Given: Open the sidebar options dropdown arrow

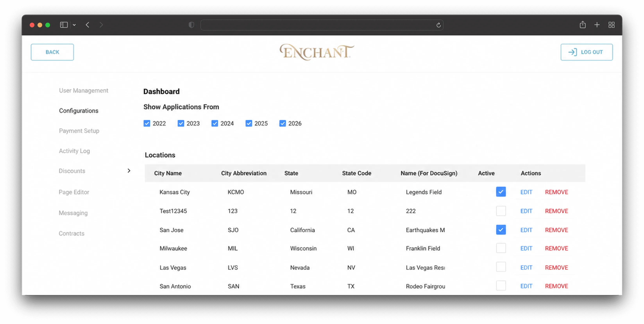Looking at the screenshot, I should click(x=74, y=25).
